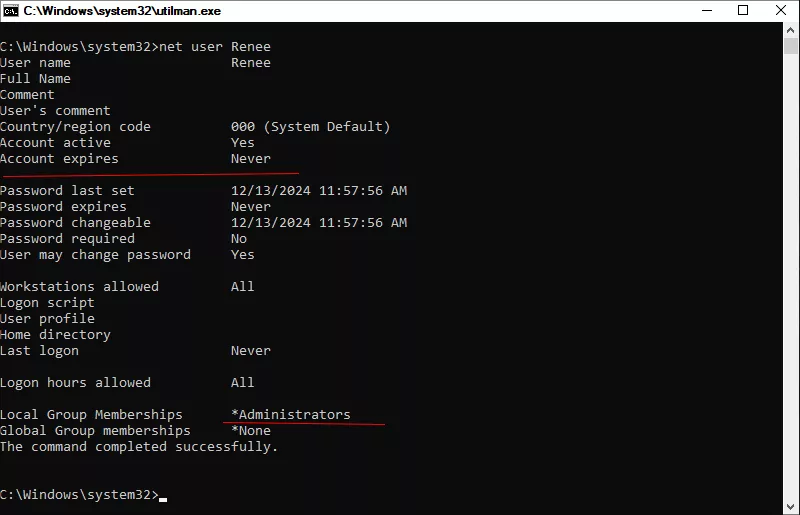Minimize the utilman.exe console window
The width and height of the screenshot is (800, 515).
coord(707,11)
